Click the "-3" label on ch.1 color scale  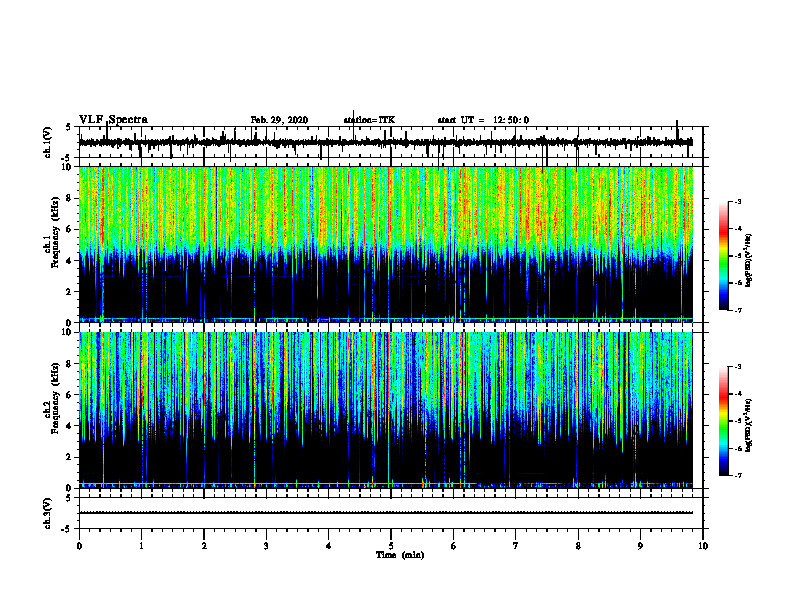pyautogui.click(x=737, y=201)
